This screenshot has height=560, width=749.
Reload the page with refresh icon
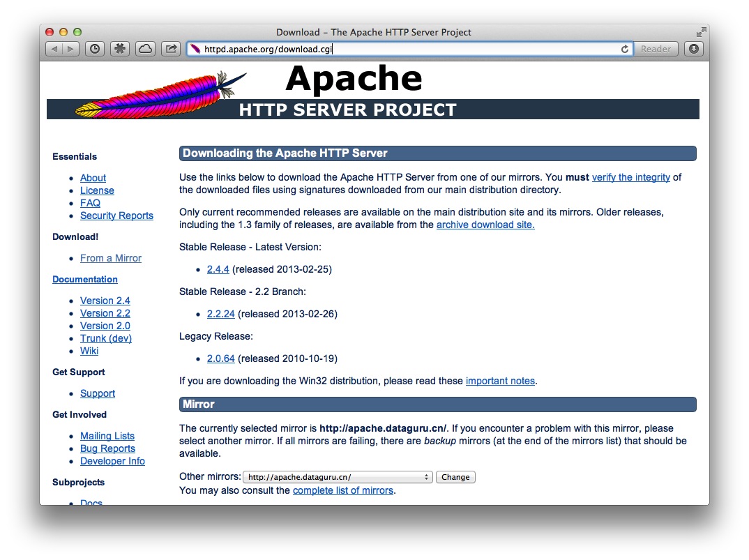click(x=624, y=49)
